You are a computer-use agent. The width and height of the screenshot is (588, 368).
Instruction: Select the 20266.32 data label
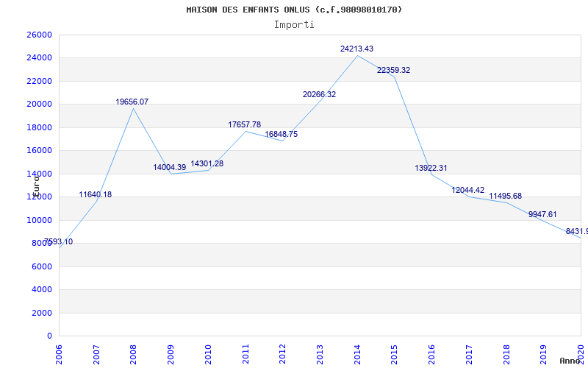pos(319,95)
